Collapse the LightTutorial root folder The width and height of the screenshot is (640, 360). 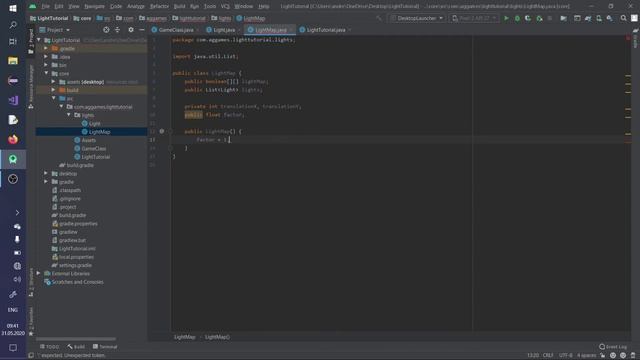pyautogui.click(x=39, y=40)
